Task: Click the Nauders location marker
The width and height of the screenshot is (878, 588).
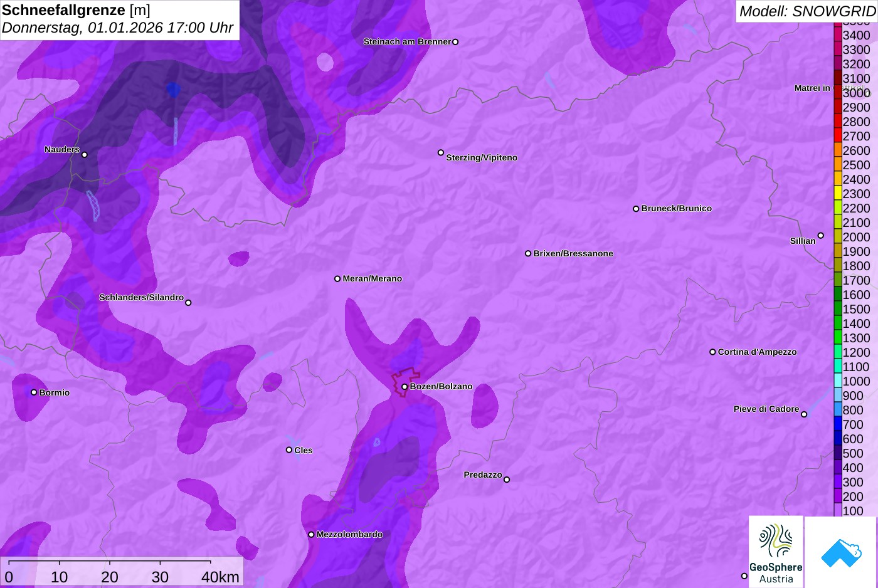Action: pos(85,154)
